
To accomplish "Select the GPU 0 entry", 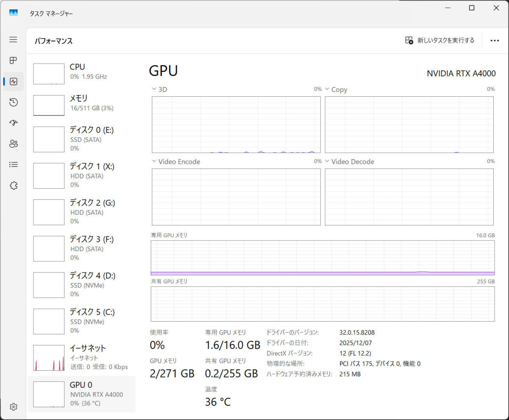I will point(82,394).
